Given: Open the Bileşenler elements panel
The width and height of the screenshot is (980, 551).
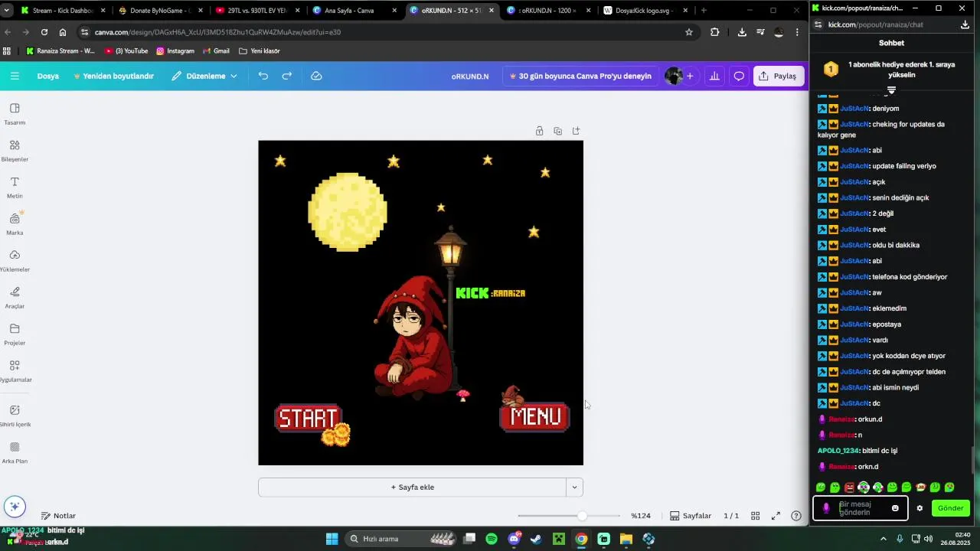Looking at the screenshot, I should click(x=15, y=150).
